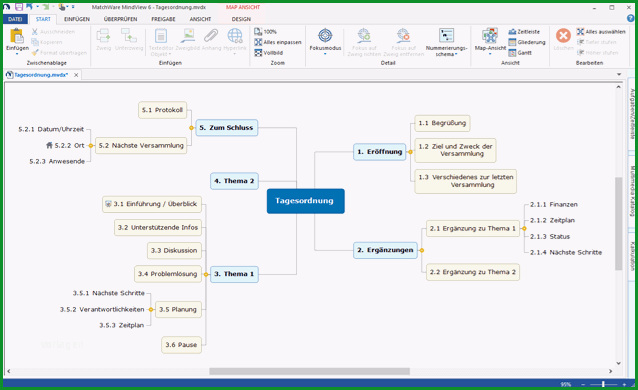Screen dimensions: 638x390
Task: Click zoom in plus button
Action: pyautogui.click(x=624, y=384)
